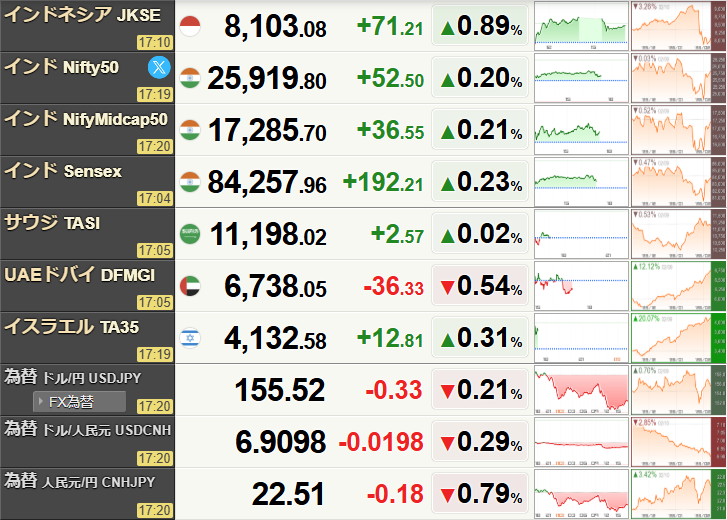
Task: Expand the FX為替 button
Action: pos(79,401)
